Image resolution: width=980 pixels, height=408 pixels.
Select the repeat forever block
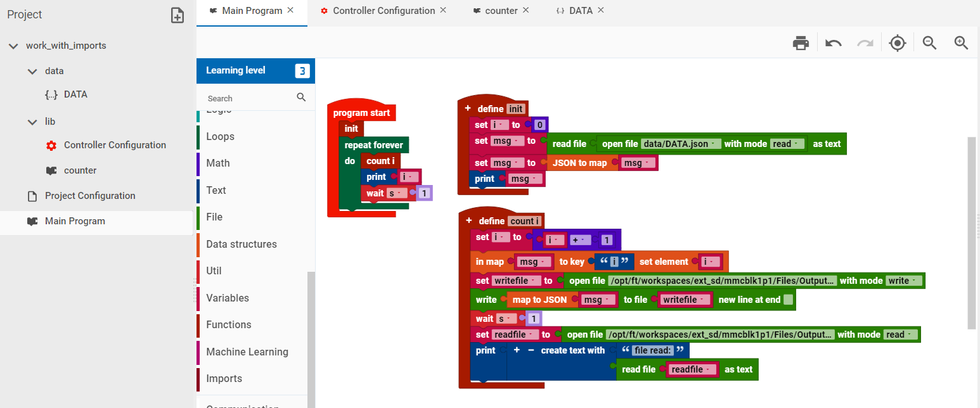(374, 145)
